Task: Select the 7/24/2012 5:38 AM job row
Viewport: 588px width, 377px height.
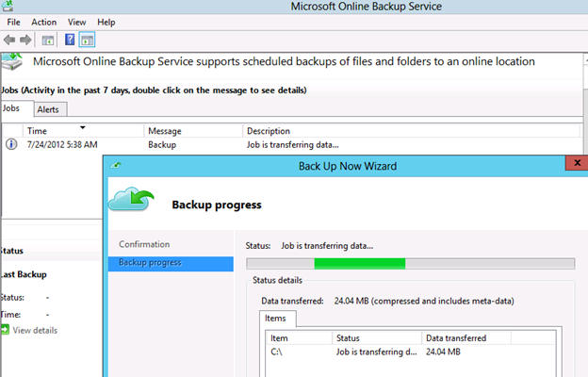Action: [292, 144]
